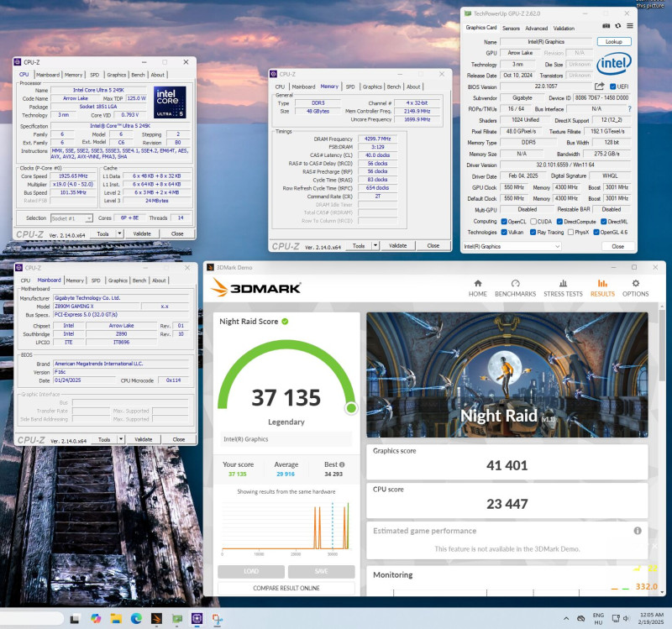
Task: Click the Intel logo in GPU-Z
Action: (614, 64)
